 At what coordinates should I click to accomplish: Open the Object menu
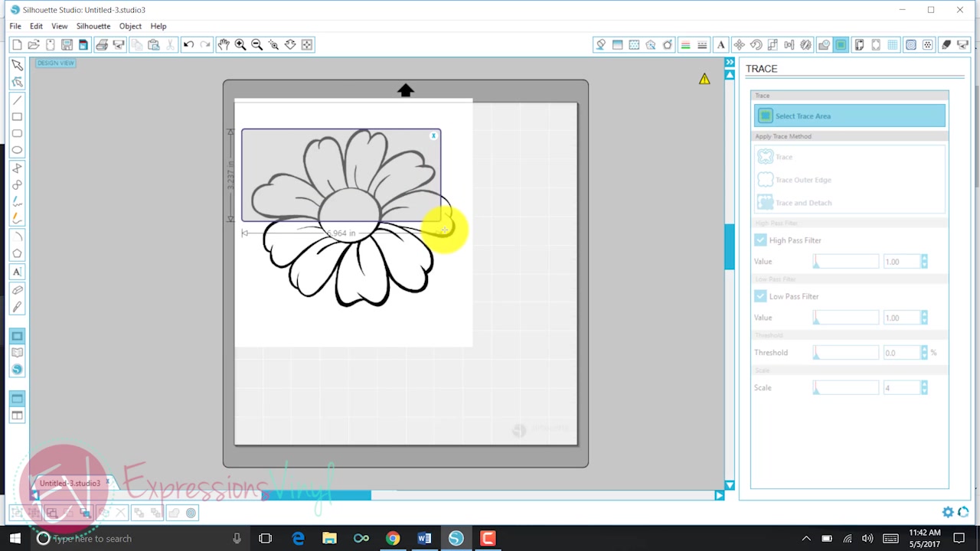130,26
